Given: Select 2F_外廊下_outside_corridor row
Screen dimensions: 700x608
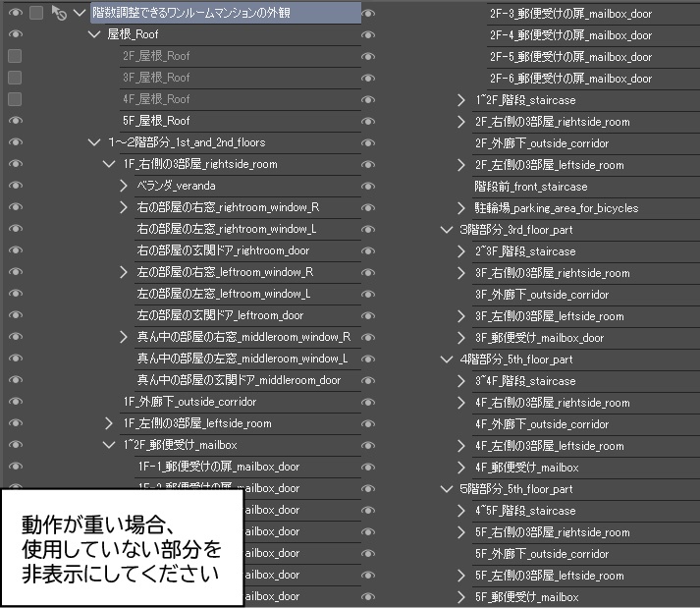Looking at the screenshot, I should point(586,143).
